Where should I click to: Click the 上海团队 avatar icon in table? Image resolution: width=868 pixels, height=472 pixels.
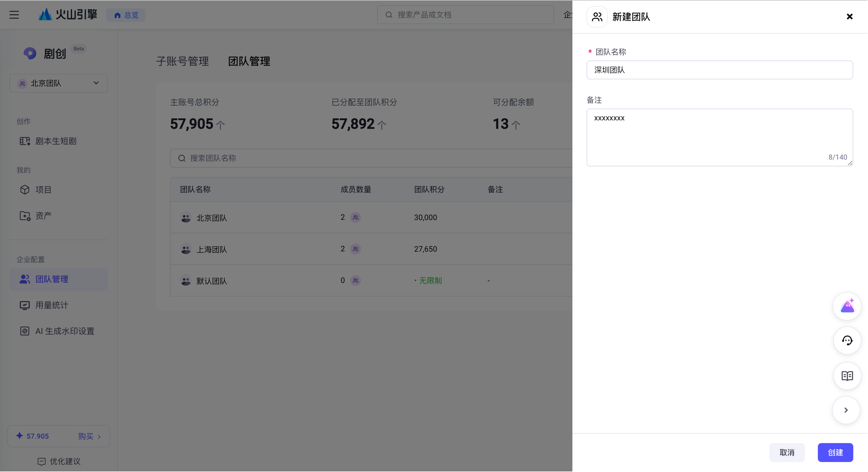(x=186, y=249)
